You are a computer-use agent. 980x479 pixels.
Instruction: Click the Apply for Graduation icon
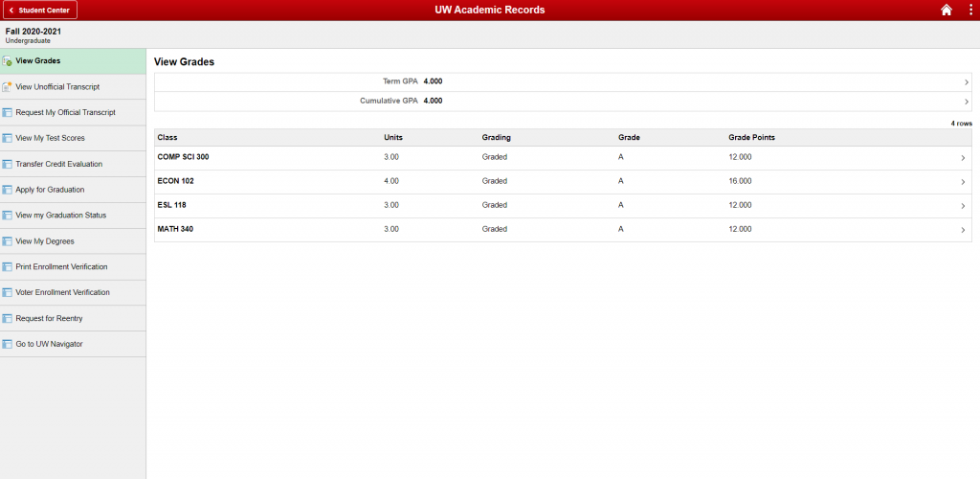coord(7,191)
